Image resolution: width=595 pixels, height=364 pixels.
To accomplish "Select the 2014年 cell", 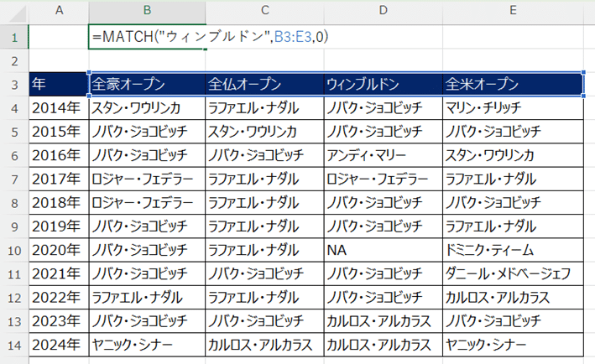I will tap(59, 108).
